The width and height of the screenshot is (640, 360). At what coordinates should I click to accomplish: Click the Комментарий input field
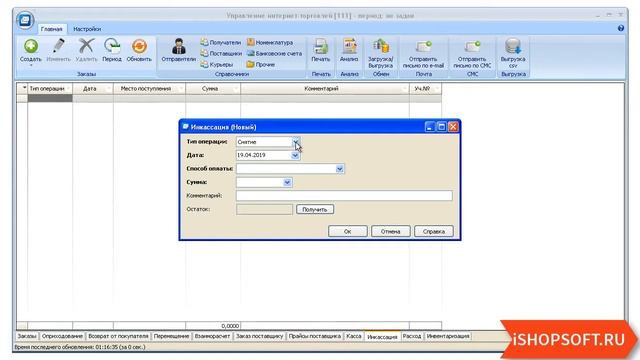click(344, 196)
